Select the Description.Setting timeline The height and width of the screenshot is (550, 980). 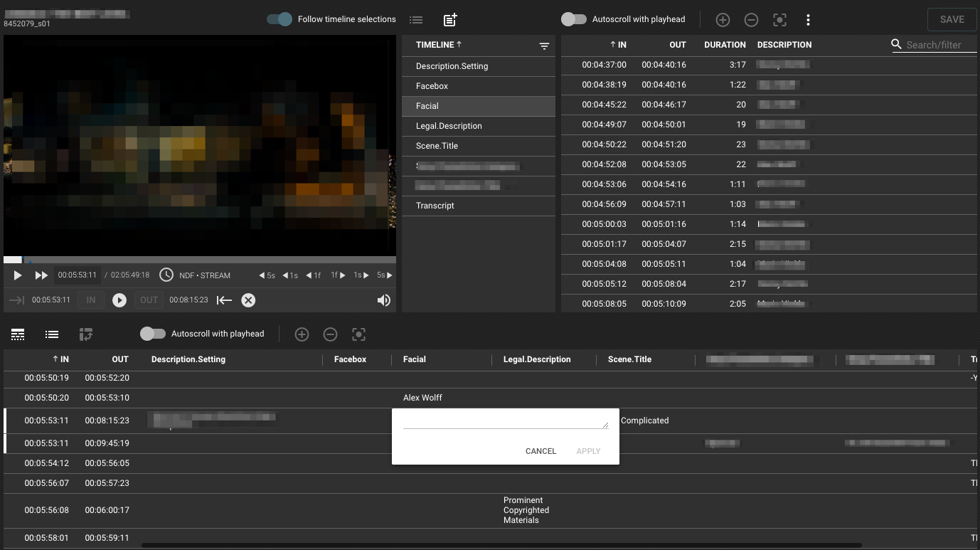point(479,66)
